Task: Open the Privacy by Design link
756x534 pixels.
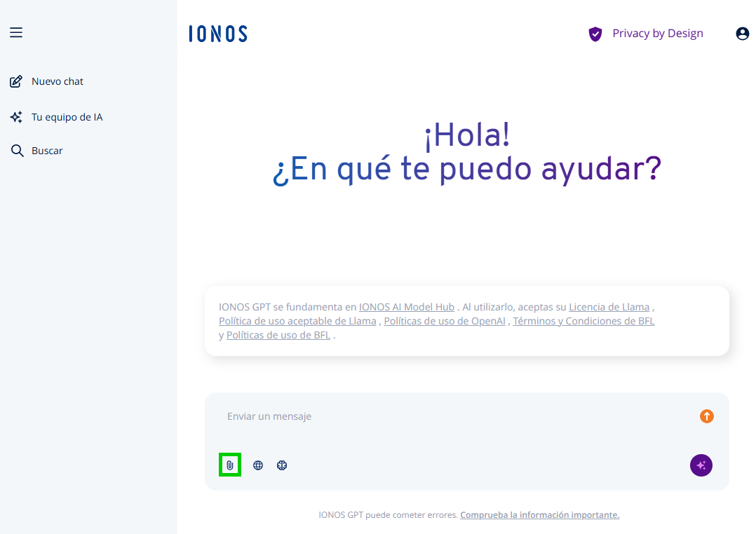Action: pyautogui.click(x=658, y=33)
